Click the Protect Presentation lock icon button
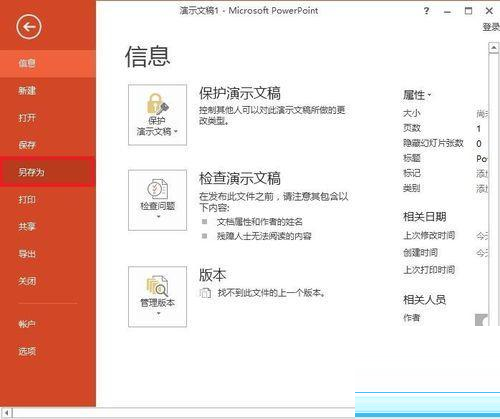The width and height of the screenshot is (500, 419). (157, 115)
